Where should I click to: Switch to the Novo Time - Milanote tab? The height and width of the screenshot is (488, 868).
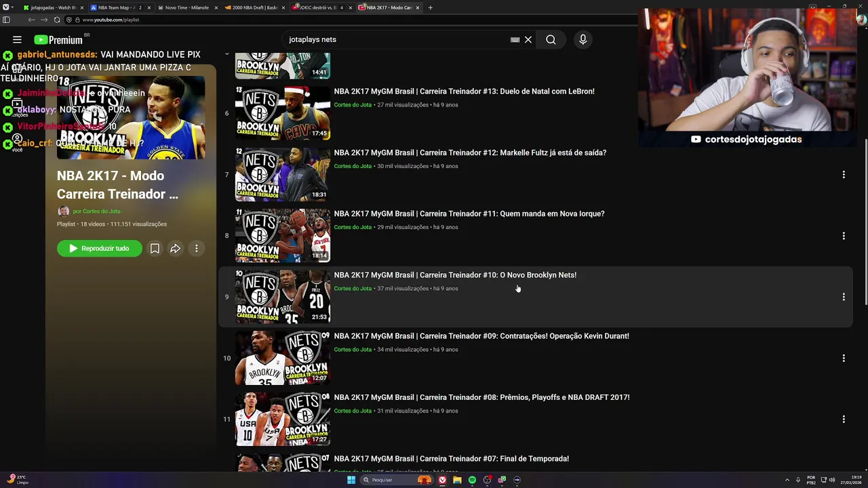[x=186, y=7]
